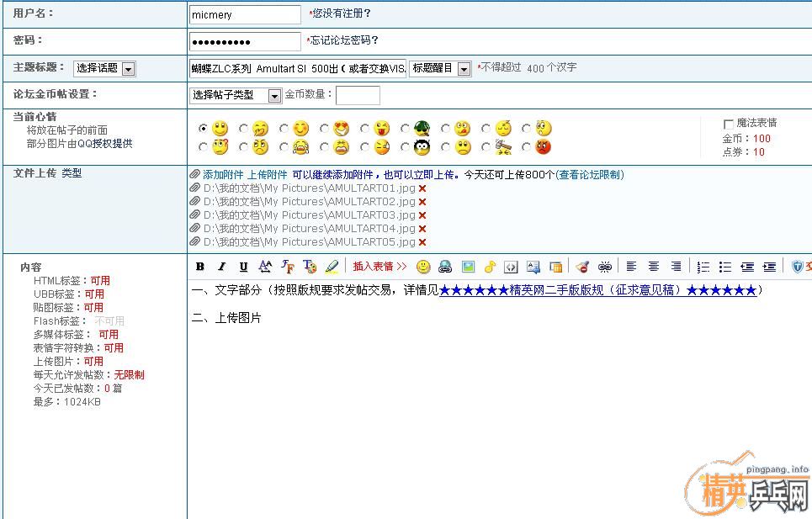Toggle bold formatting in editor toolbar
The image size is (812, 519).
(200, 267)
